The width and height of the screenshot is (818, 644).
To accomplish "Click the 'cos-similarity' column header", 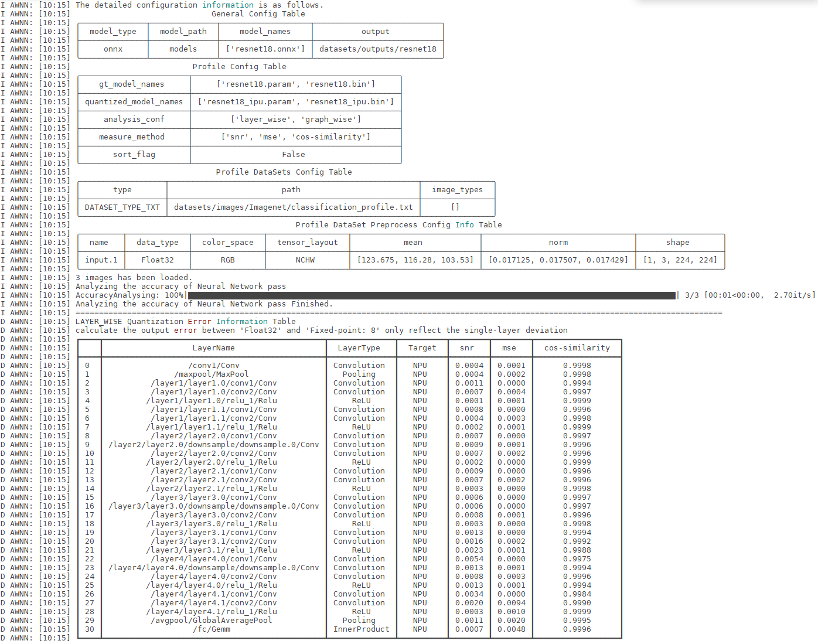I will 577,348.
